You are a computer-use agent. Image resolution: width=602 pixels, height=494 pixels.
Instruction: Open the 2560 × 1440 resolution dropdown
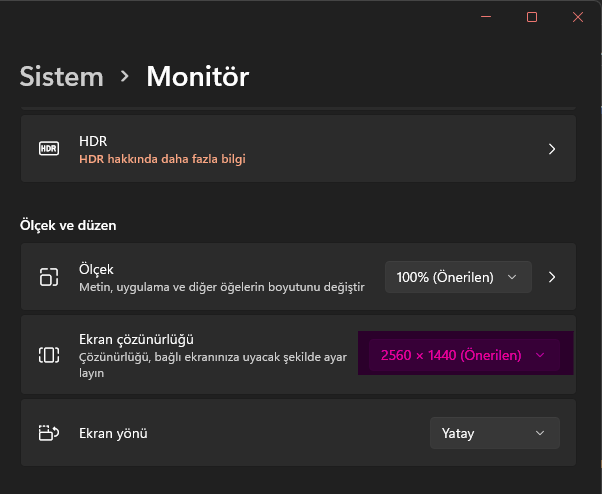(x=464, y=355)
